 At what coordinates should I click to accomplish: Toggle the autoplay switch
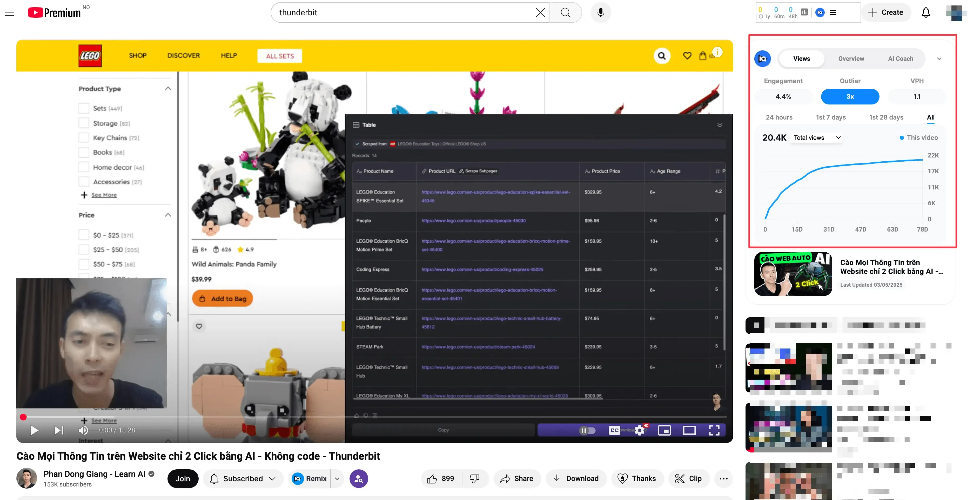(587, 430)
